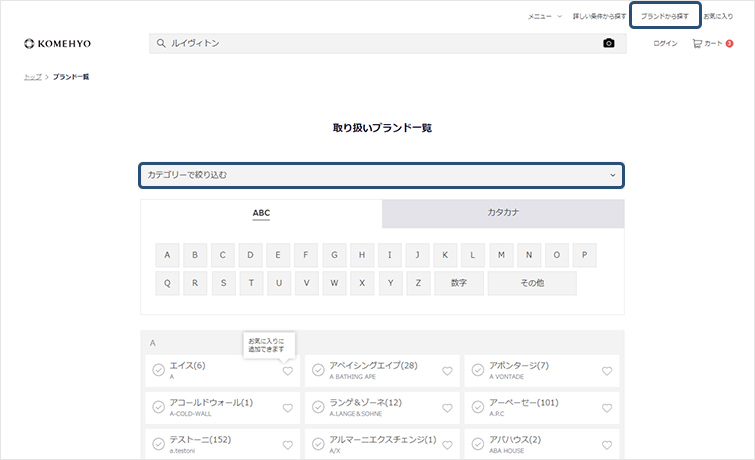
Task: Check the アボンタージ brand checkbox
Action: 478,370
